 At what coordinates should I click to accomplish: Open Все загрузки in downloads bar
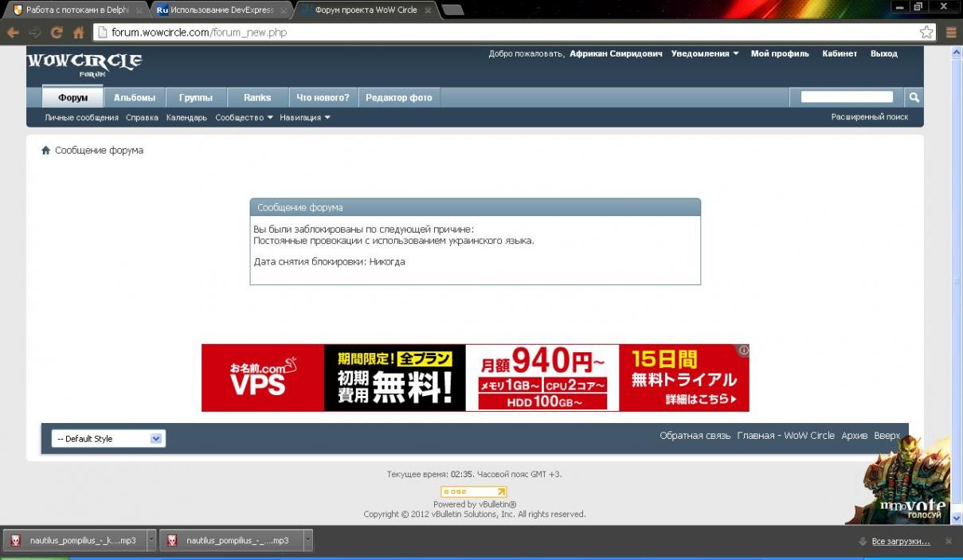[900, 542]
